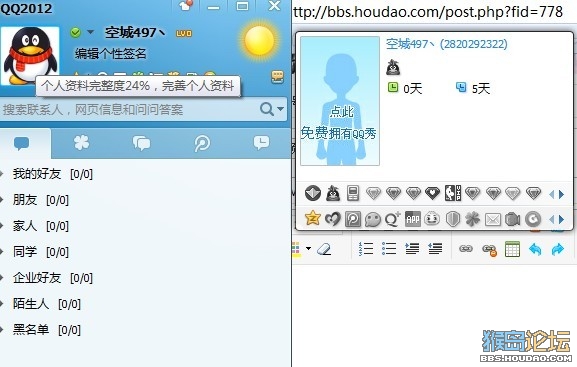Show next icons in the star apps row

pos(562,220)
